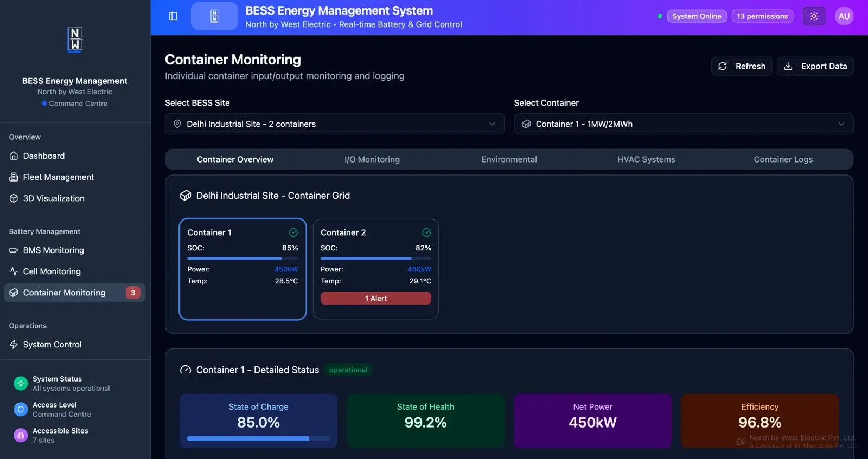The height and width of the screenshot is (459, 868).
Task: Expand container dropdown chevron arrow
Action: 841,124
